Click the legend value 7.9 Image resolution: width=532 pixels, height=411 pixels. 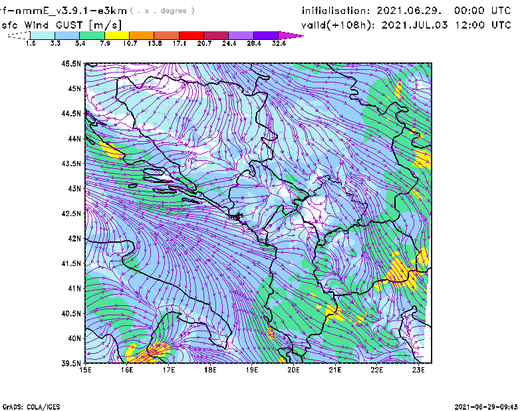click(x=105, y=43)
